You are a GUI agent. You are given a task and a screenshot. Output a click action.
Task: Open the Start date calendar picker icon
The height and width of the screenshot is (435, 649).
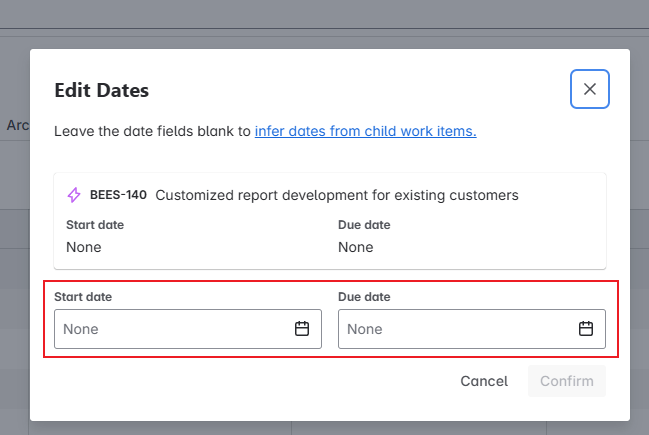pyautogui.click(x=302, y=329)
